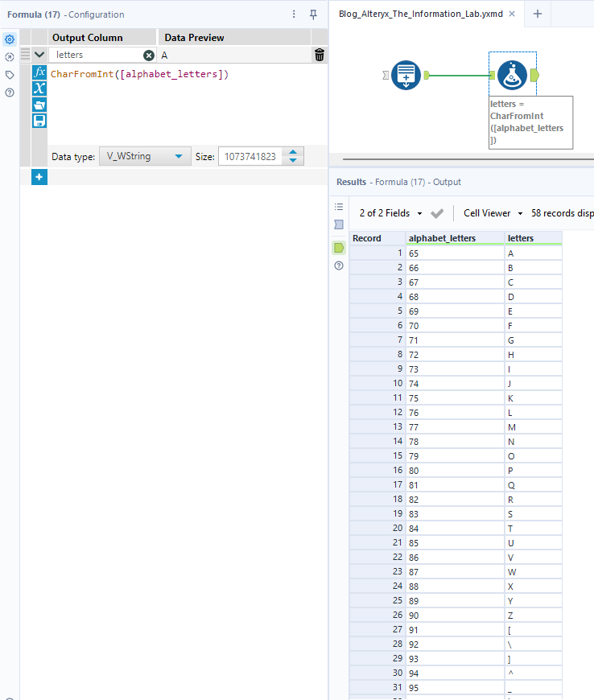594x700 pixels.
Task: Collapse the letters expression with chevron
Action: pyautogui.click(x=39, y=55)
